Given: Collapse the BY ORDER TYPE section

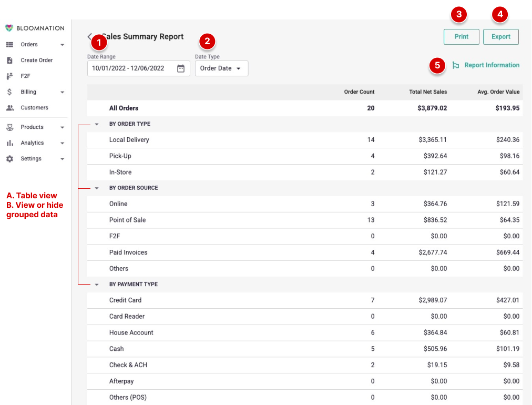Looking at the screenshot, I should click(96, 124).
